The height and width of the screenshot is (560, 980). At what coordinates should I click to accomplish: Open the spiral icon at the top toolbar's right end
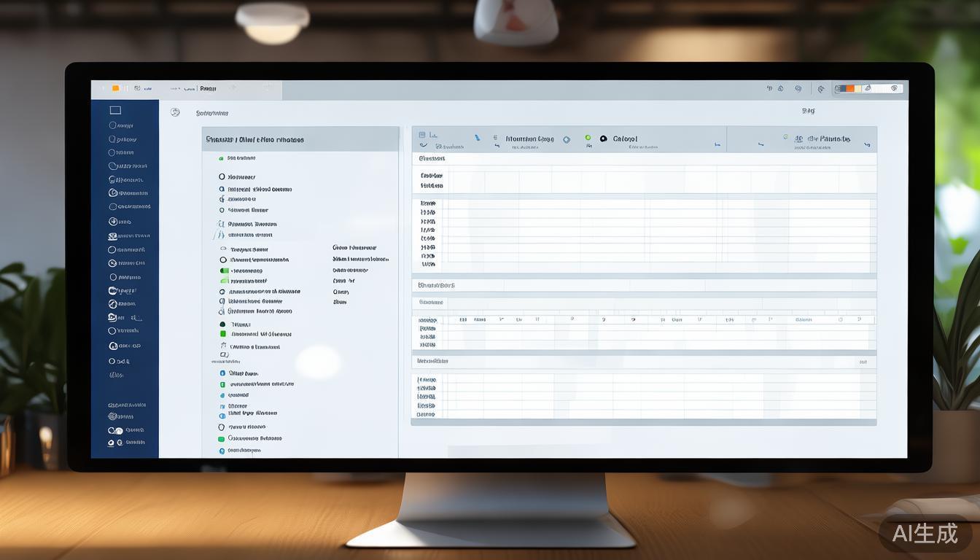click(x=894, y=88)
